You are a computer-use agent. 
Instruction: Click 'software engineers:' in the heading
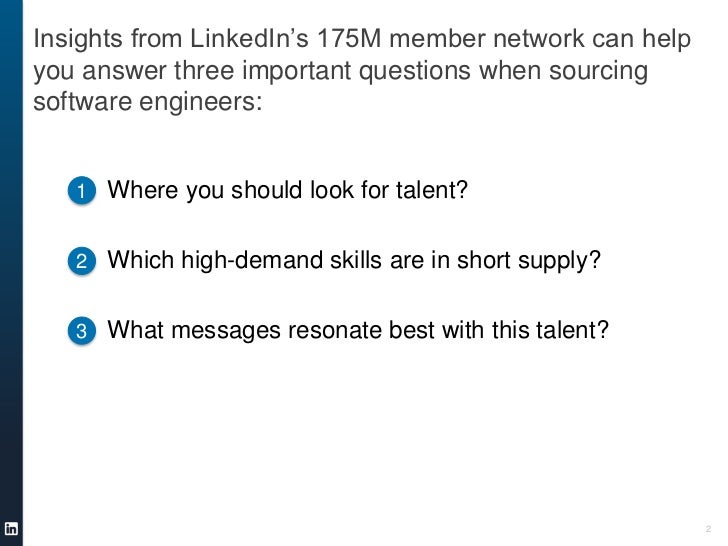(148, 101)
